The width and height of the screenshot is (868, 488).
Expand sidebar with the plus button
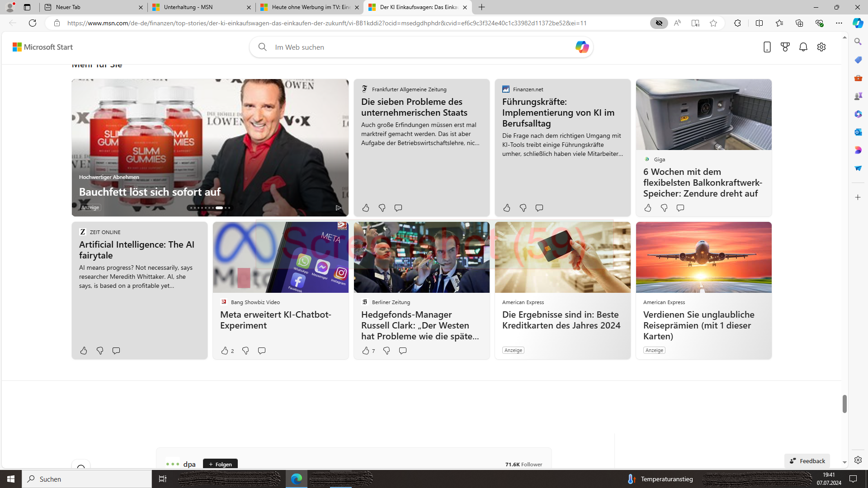point(858,197)
